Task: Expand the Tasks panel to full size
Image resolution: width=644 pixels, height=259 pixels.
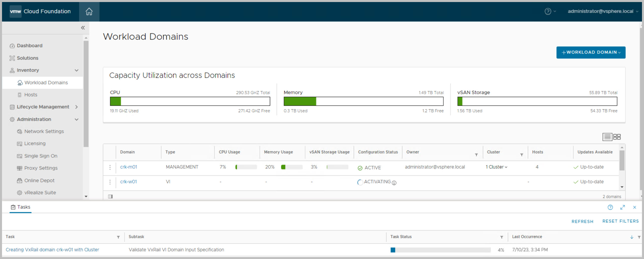Action: point(622,207)
